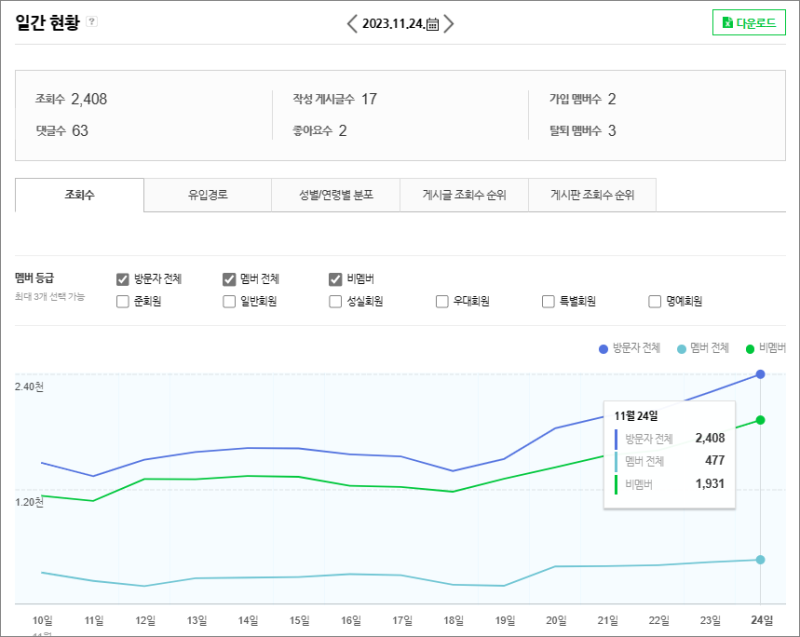The image size is (800, 637).
Task: Click the 1.20천 y-axis label
Action: tap(29, 502)
